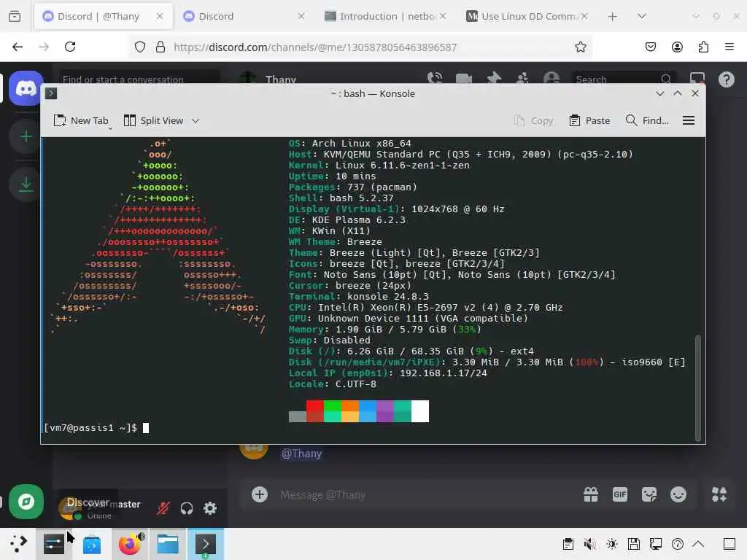Open a new Firefox tab
This screenshot has width=747, height=560.
click(612, 17)
